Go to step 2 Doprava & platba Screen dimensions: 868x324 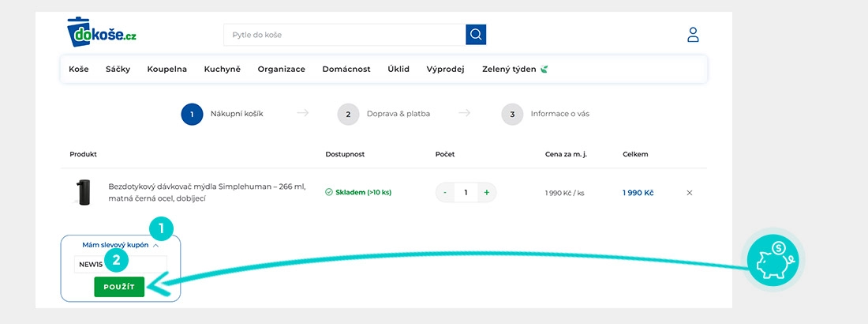pyautogui.click(x=383, y=114)
